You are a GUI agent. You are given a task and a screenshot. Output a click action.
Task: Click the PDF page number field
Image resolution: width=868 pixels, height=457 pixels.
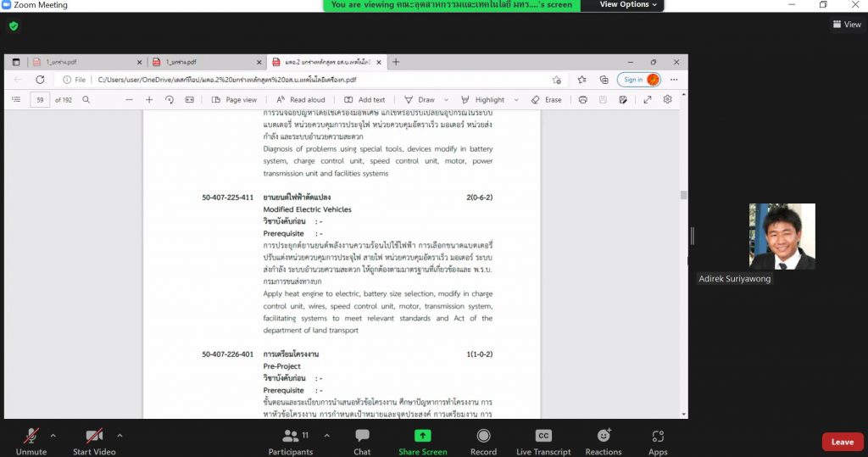[40, 100]
